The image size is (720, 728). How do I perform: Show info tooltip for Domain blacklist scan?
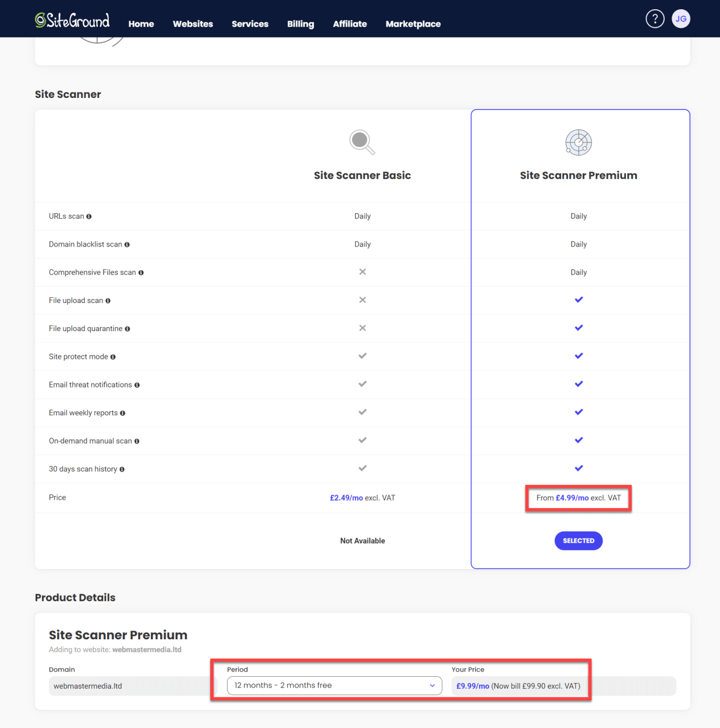coord(127,245)
